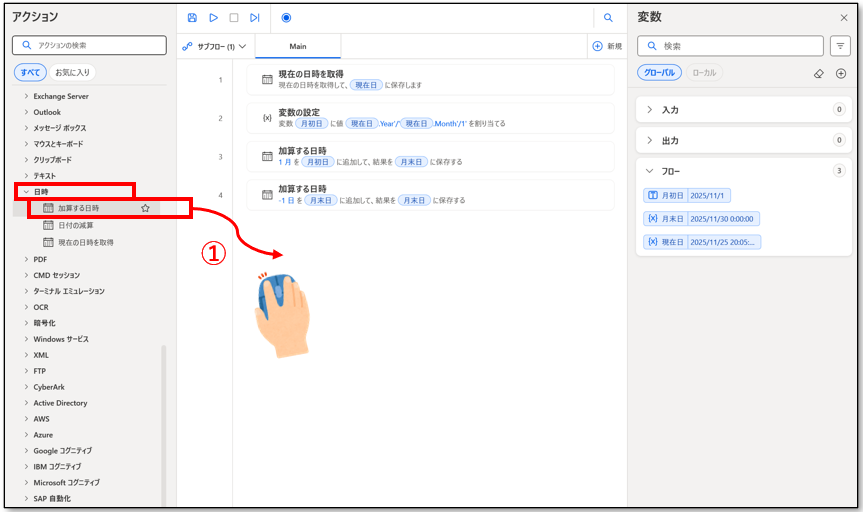Click the 新規 tab button
This screenshot has width=863, height=512.
tap(607, 46)
